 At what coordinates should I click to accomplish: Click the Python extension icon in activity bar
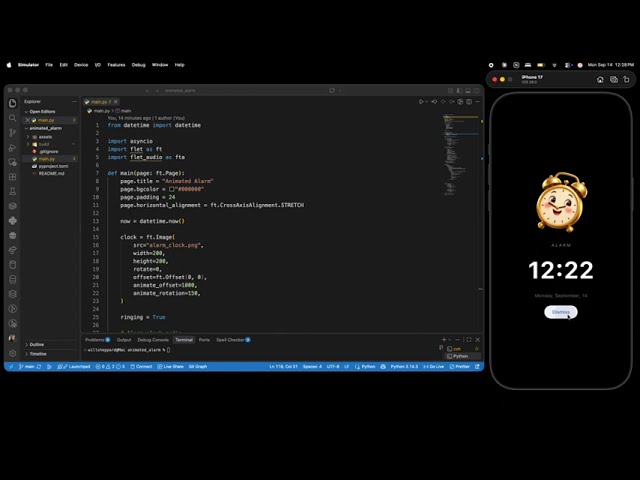click(x=13, y=221)
